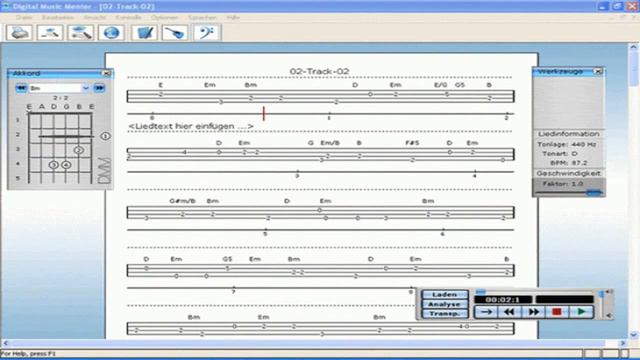Click finger marker 3 in the chord diagram
The image size is (640, 360).
pyautogui.click(x=53, y=165)
